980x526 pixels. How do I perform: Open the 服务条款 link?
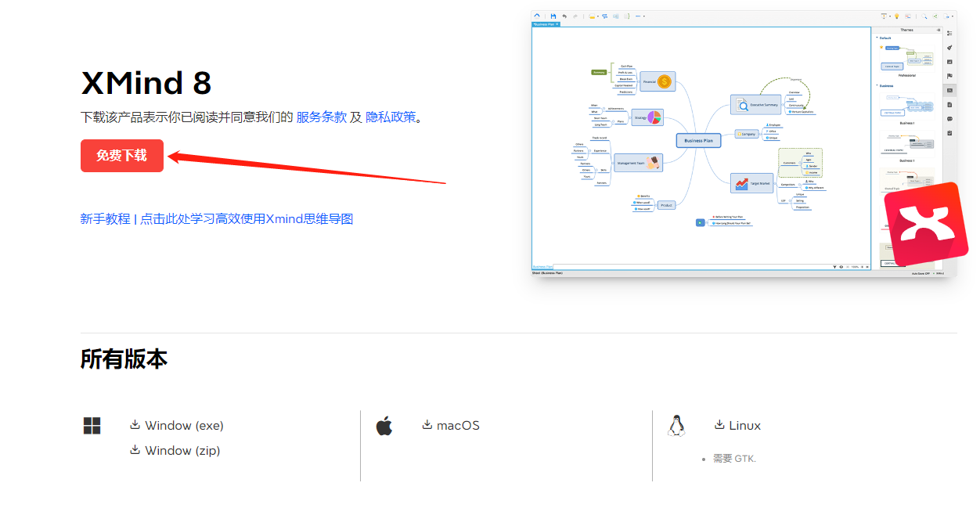point(321,117)
